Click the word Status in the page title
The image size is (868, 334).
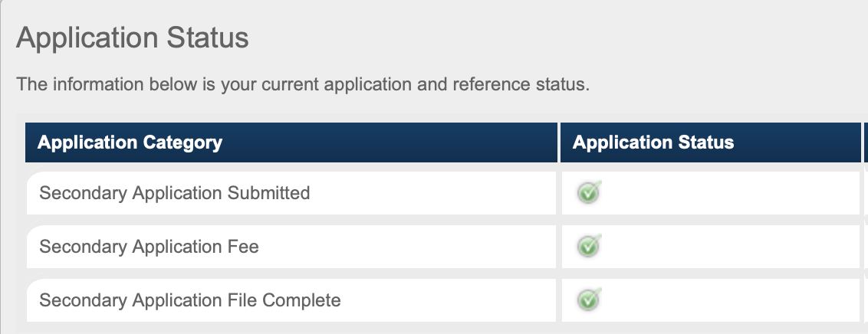[x=208, y=38]
